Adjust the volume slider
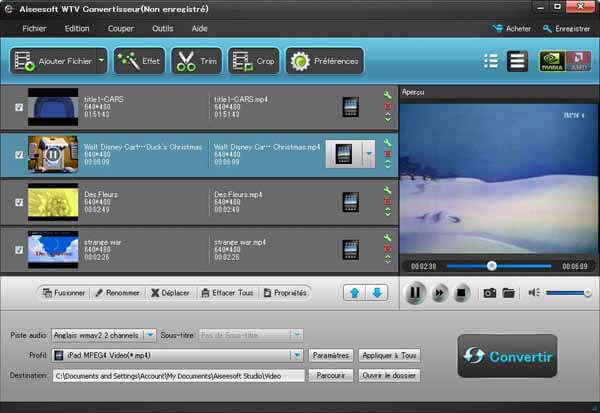600x413 pixels. tap(568, 293)
